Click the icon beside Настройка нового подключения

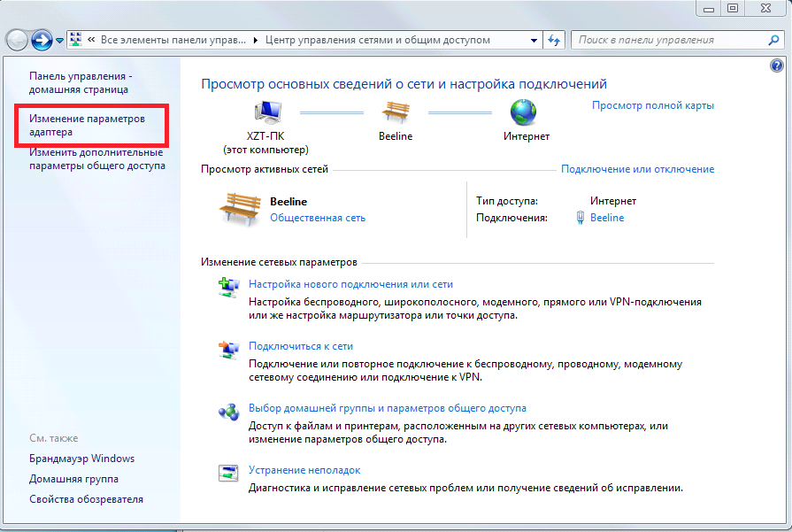pos(228,286)
